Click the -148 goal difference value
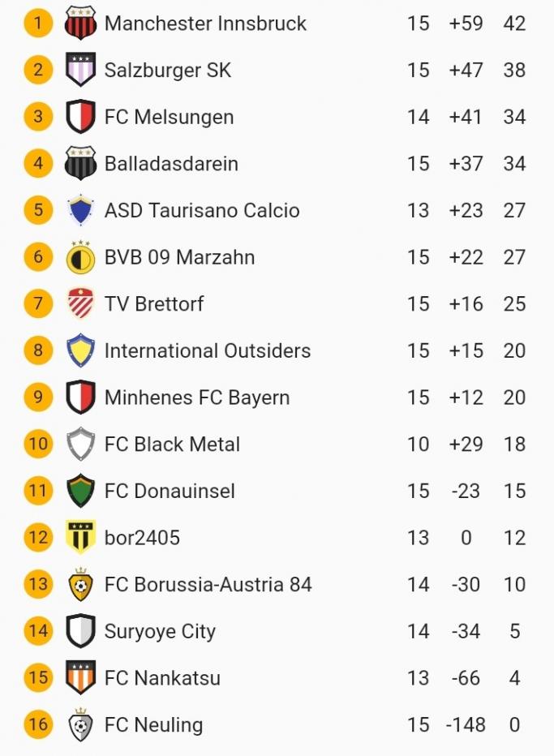The width and height of the screenshot is (554, 756). [466, 725]
